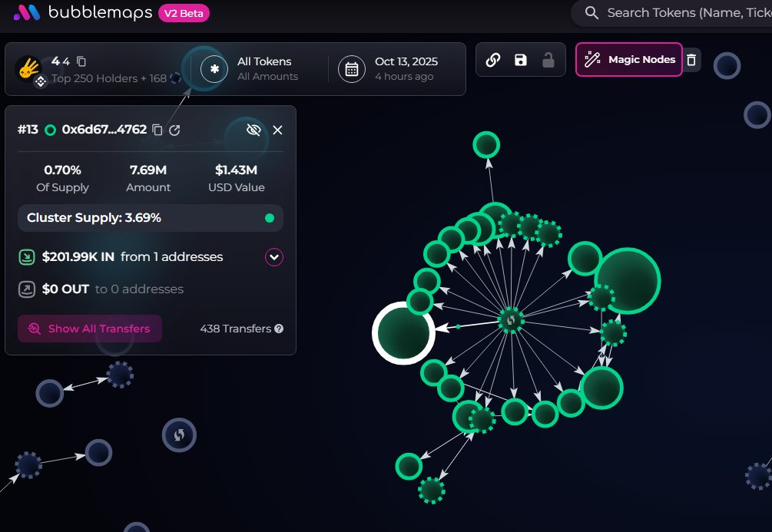Click the green dot in Cluster Supply bar
The height and width of the screenshot is (532, 772).
coord(270,218)
